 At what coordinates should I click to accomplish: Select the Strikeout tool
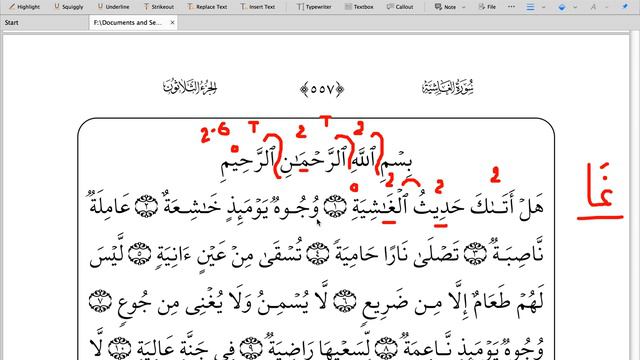click(x=158, y=7)
